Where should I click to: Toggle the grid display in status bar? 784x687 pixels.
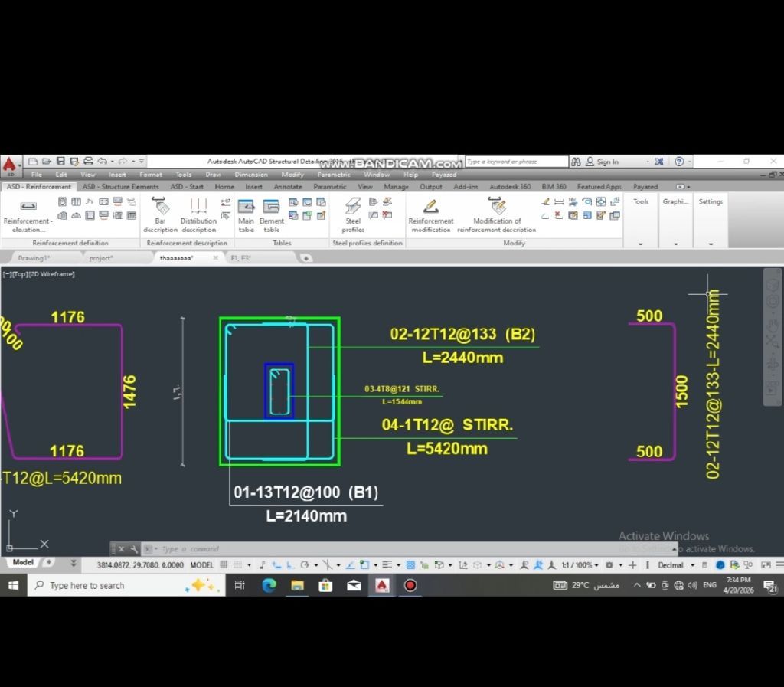point(224,565)
